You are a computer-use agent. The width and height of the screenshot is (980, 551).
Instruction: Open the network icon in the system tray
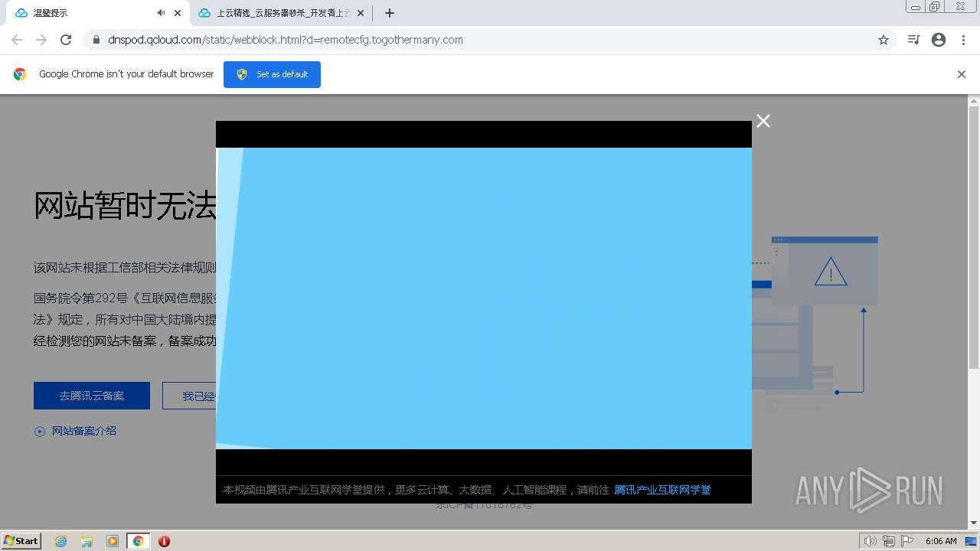click(888, 541)
